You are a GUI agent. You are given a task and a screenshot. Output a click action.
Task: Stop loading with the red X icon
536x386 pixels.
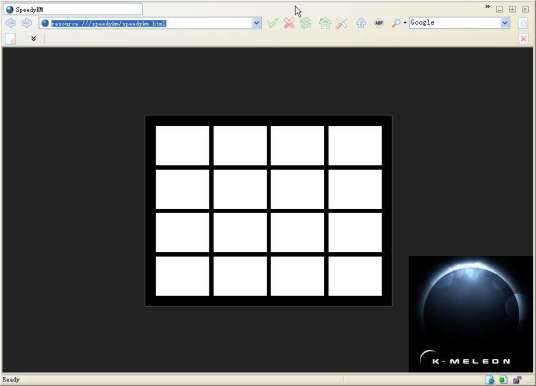coord(289,23)
